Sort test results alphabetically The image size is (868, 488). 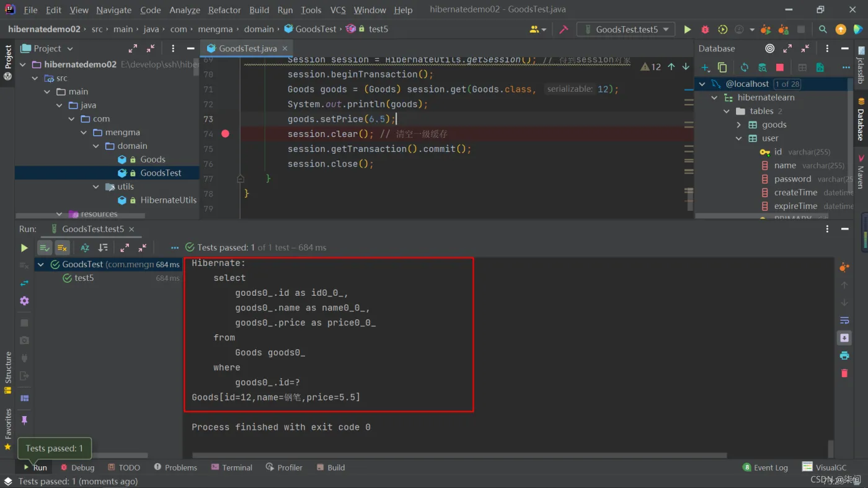(x=85, y=247)
